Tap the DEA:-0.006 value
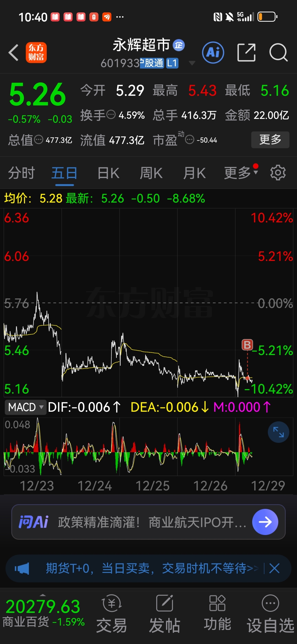The height and width of the screenshot is (644, 297). pyautogui.click(x=170, y=407)
